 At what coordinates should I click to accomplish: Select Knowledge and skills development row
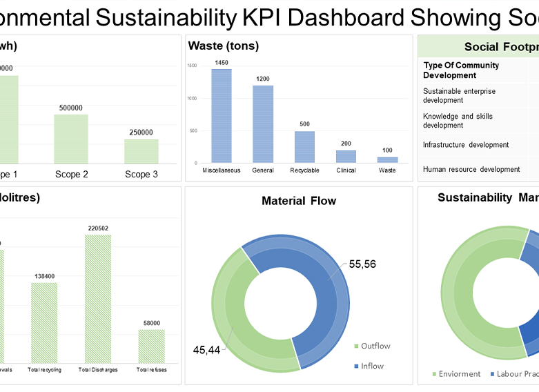(x=458, y=121)
